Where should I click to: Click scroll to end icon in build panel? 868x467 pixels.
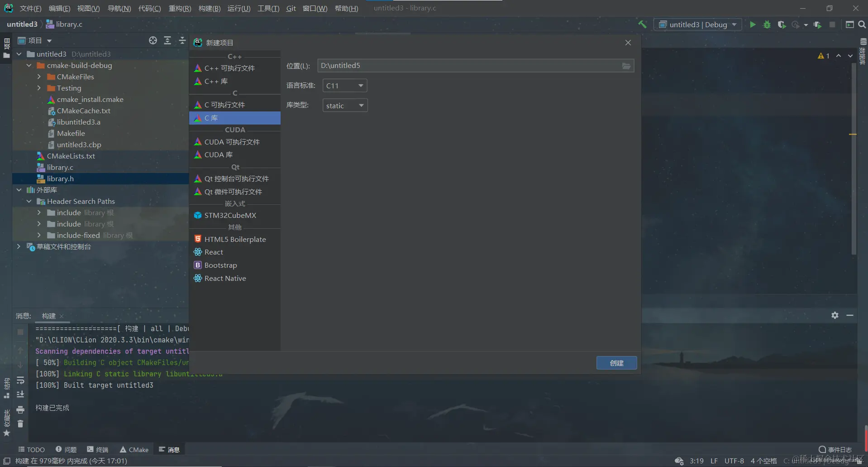[x=20, y=394]
